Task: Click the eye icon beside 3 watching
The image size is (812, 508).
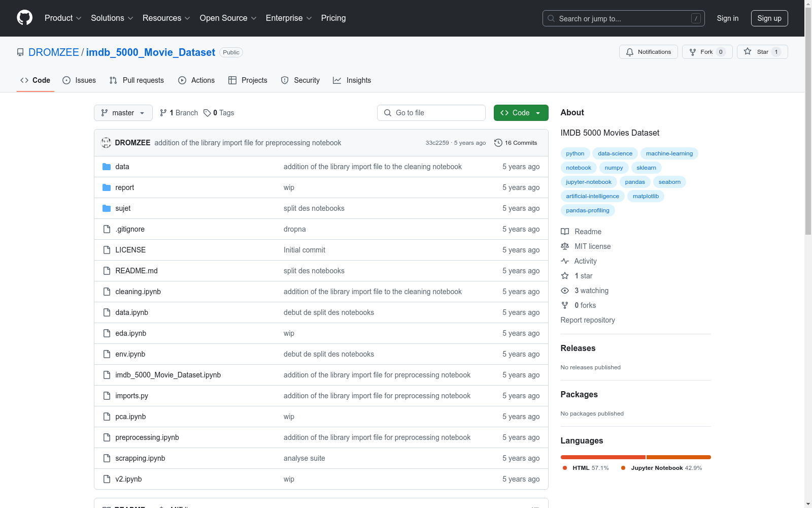Action: [x=565, y=291]
